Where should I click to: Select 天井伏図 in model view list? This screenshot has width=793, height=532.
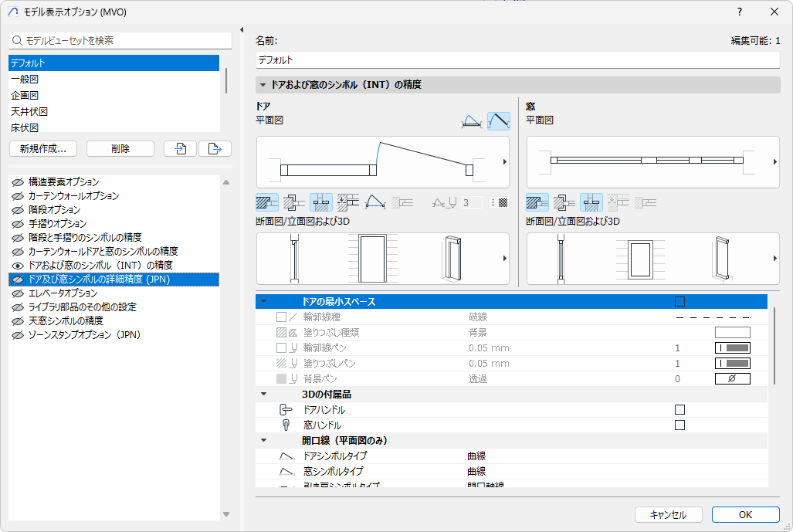[x=114, y=112]
